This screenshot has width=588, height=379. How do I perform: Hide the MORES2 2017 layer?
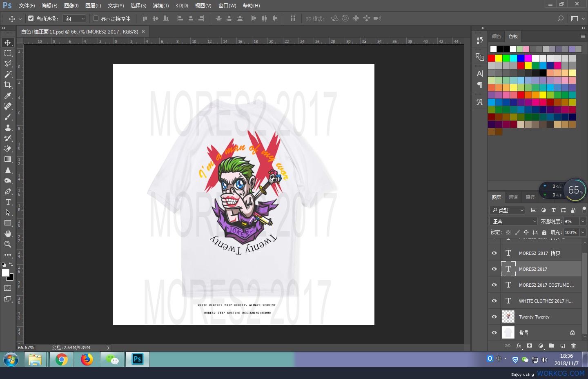[494, 269]
